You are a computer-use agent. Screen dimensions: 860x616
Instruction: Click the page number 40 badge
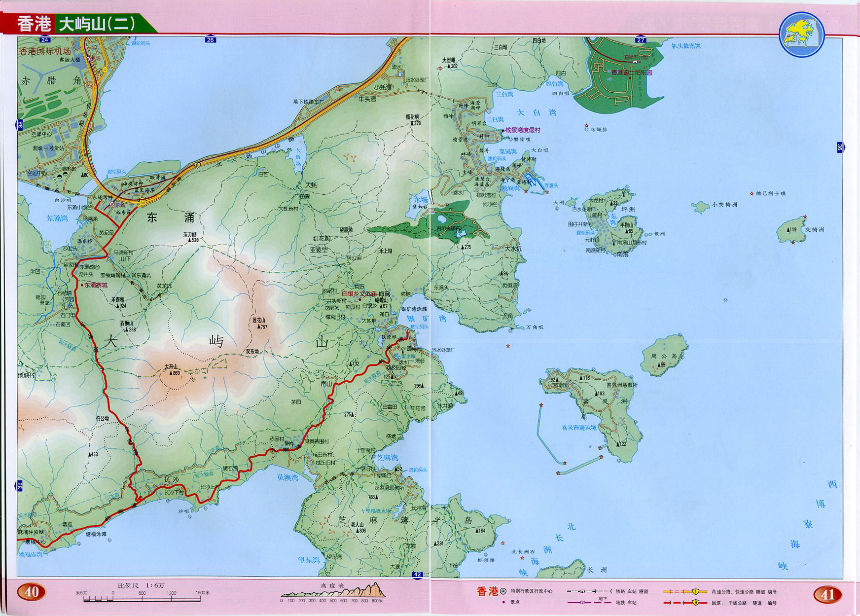click(x=32, y=591)
